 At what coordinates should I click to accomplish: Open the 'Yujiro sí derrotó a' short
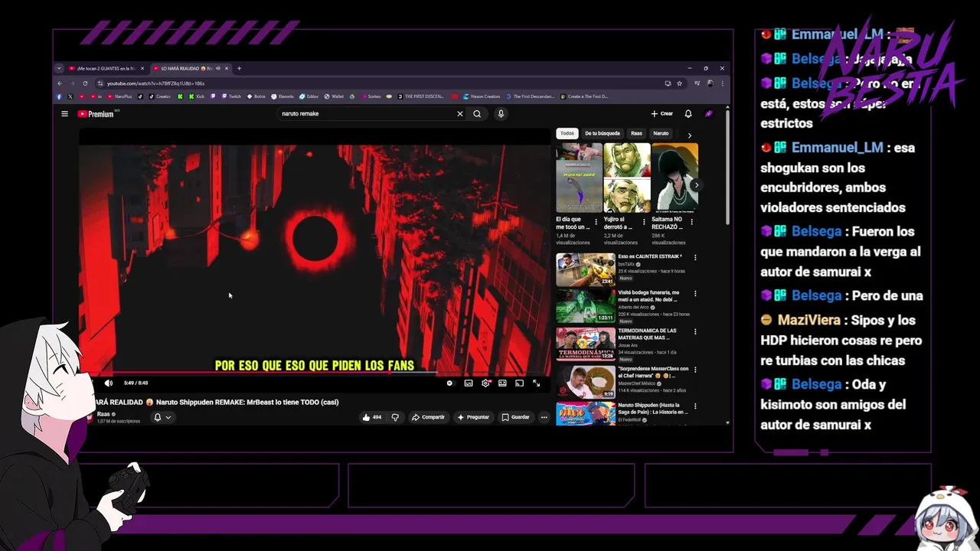627,178
